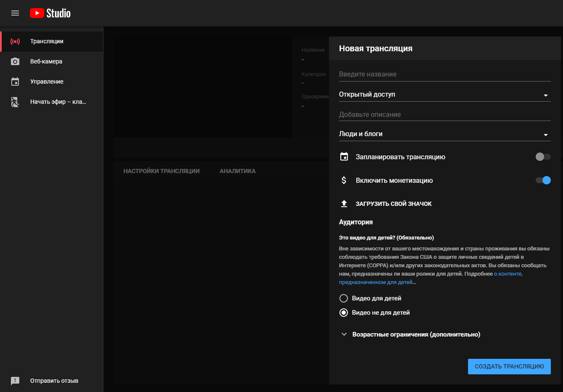
Task: Toggle the schedule stream switch
Action: pyautogui.click(x=543, y=157)
